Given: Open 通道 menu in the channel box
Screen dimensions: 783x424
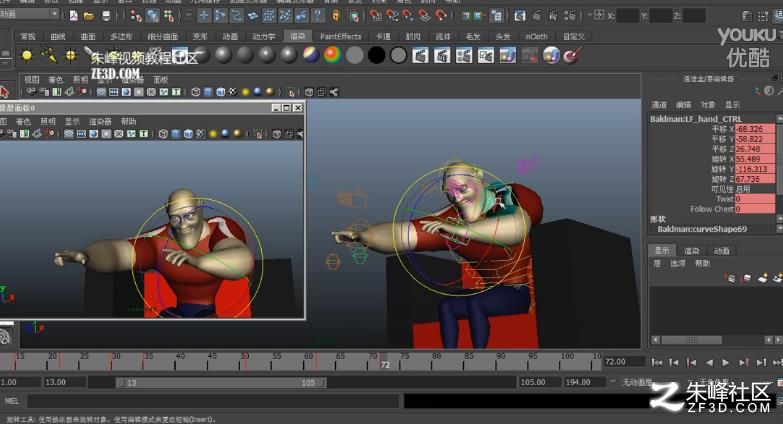Looking at the screenshot, I should coord(659,105).
